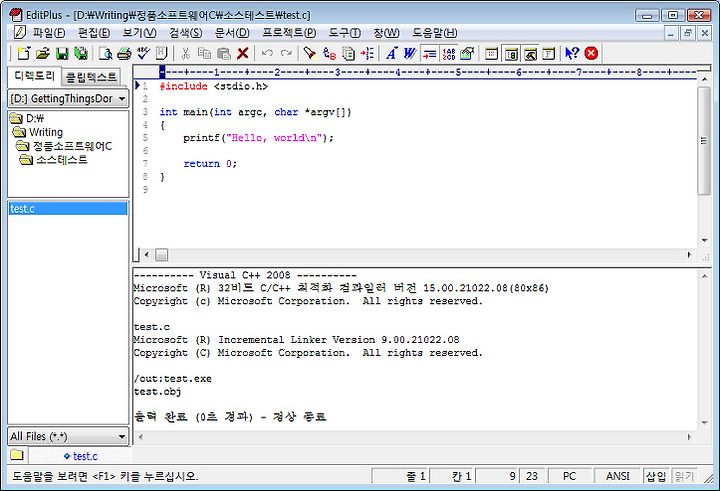Create a new document with toolbar icon
Viewport: 720px width, 491px height.
[23, 54]
